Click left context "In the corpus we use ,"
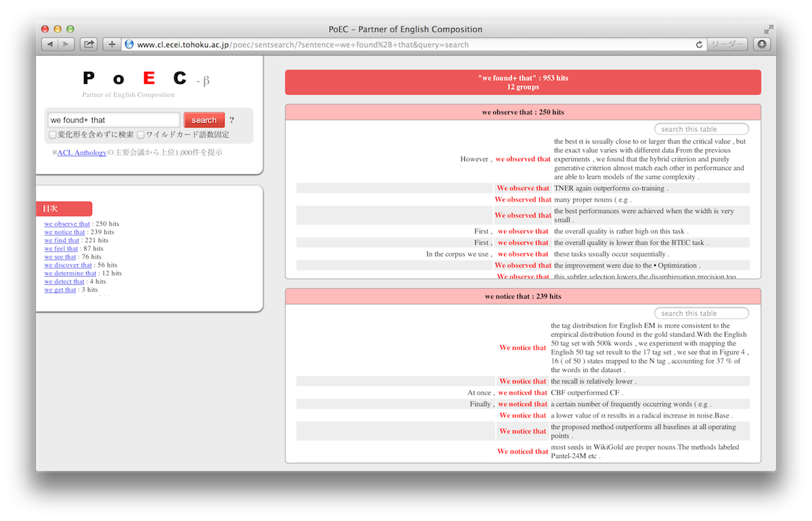The height and width of the screenshot is (521, 812). 459,254
